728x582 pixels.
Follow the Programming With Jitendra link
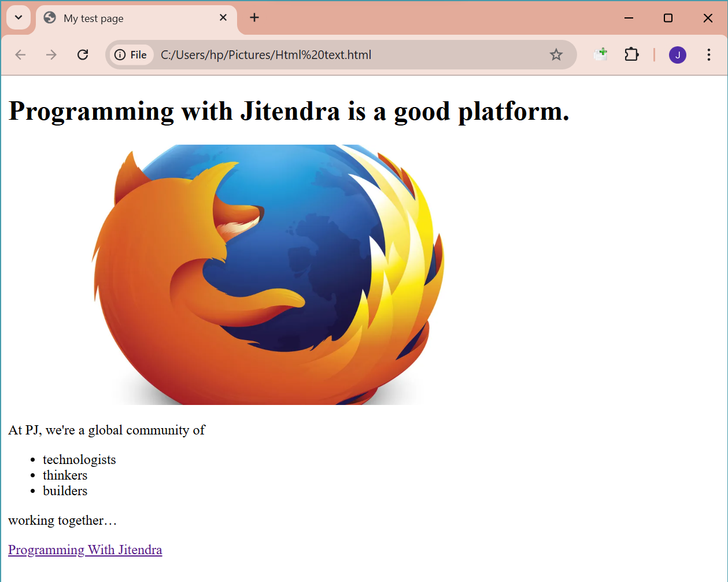[85, 550]
